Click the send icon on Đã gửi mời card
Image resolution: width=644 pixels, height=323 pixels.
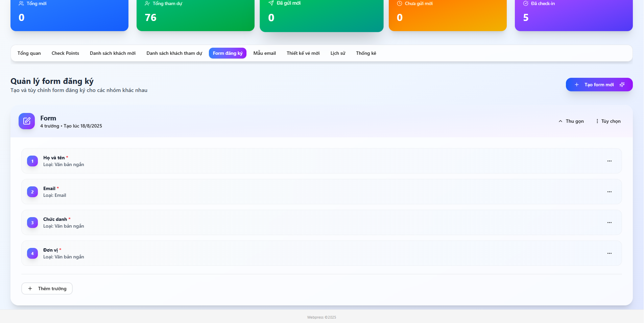[x=271, y=3]
